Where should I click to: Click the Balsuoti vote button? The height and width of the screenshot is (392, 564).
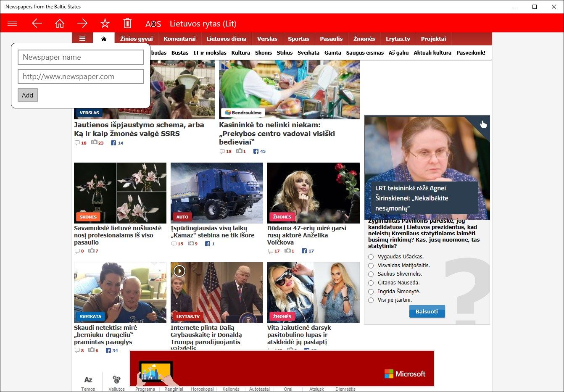coord(427,311)
